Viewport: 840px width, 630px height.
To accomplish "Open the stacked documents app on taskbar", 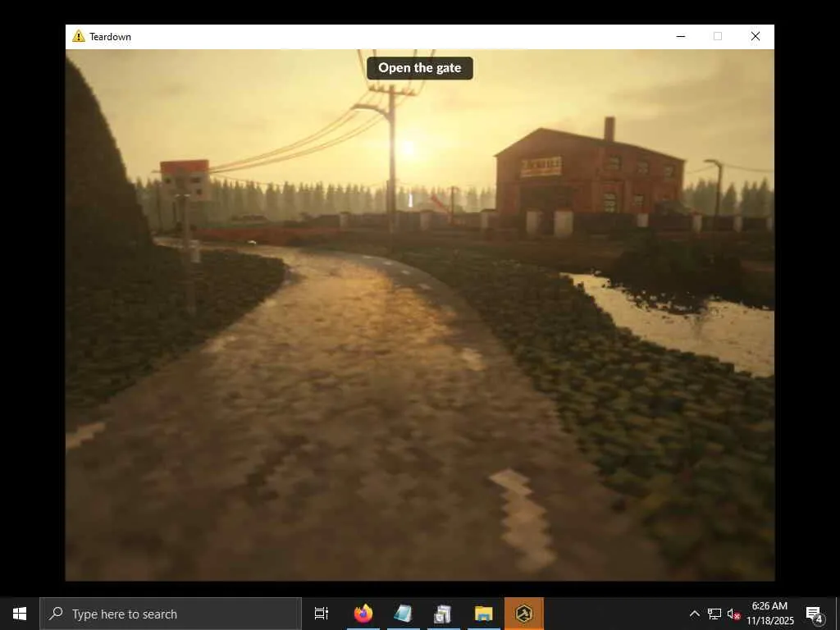I will [x=444, y=614].
